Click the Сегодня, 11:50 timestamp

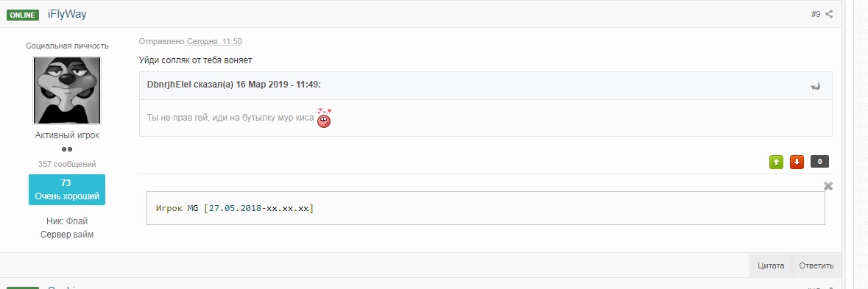214,41
